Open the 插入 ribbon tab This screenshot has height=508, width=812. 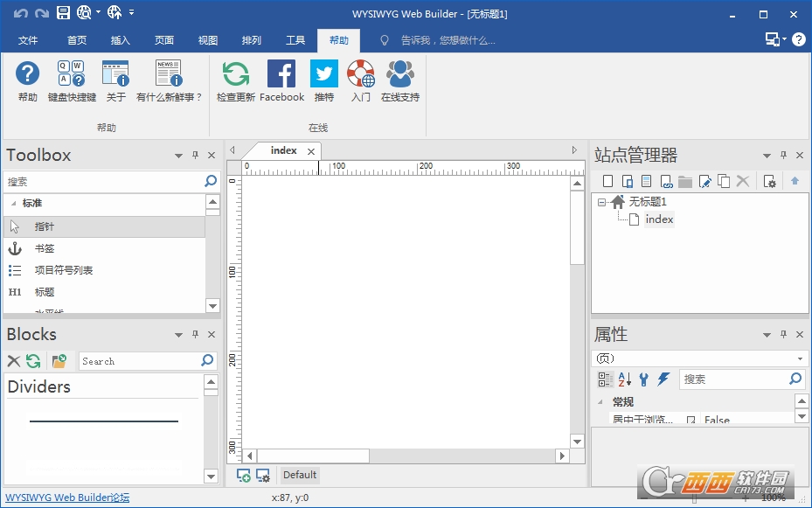click(x=121, y=40)
